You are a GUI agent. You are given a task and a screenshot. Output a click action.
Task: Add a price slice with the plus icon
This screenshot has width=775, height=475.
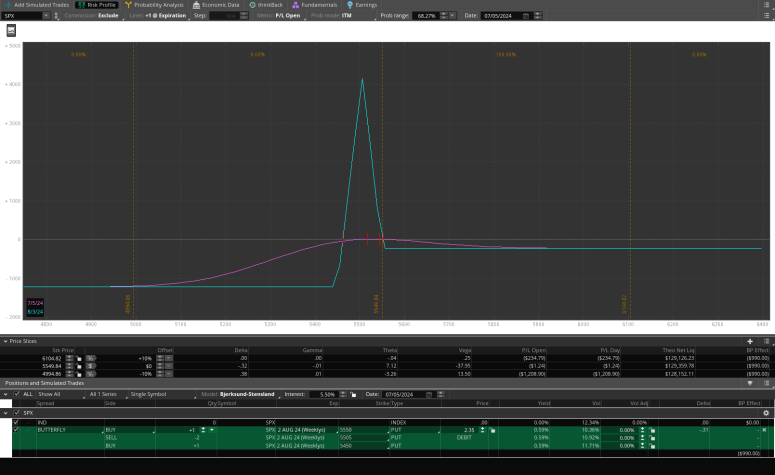pyautogui.click(x=750, y=342)
